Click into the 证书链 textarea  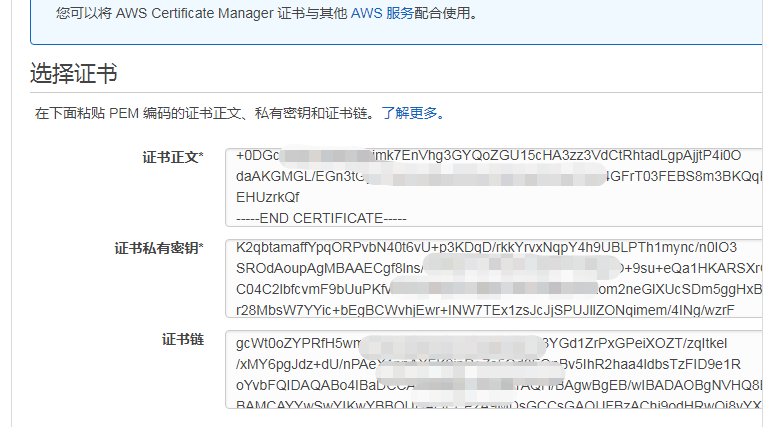pyautogui.click(x=493, y=370)
